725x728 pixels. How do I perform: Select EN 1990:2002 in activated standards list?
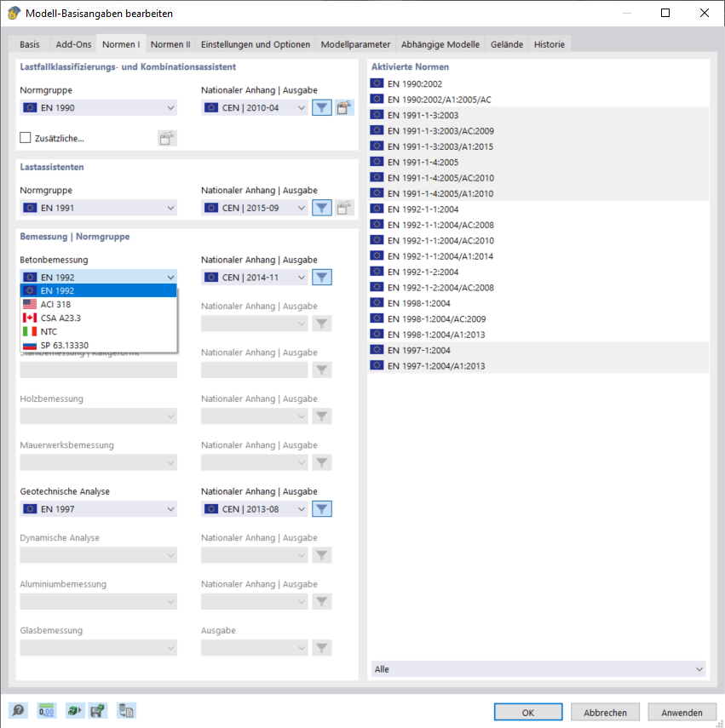click(538, 83)
